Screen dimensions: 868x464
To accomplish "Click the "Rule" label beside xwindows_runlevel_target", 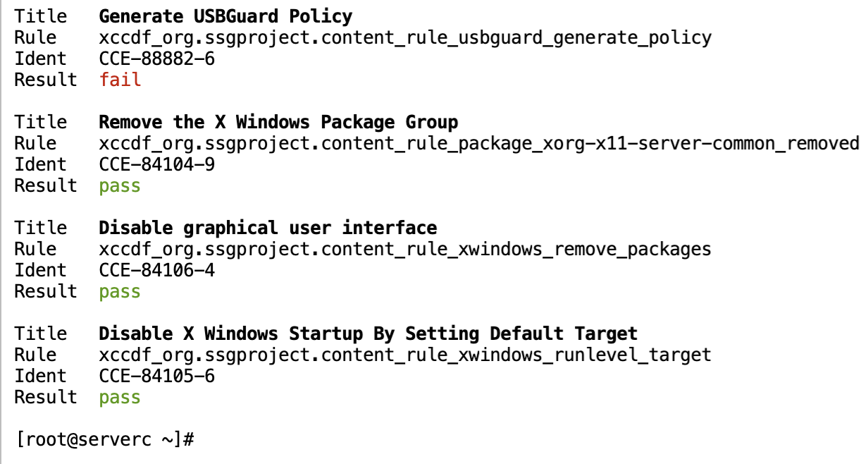I will pyautogui.click(x=35, y=355).
